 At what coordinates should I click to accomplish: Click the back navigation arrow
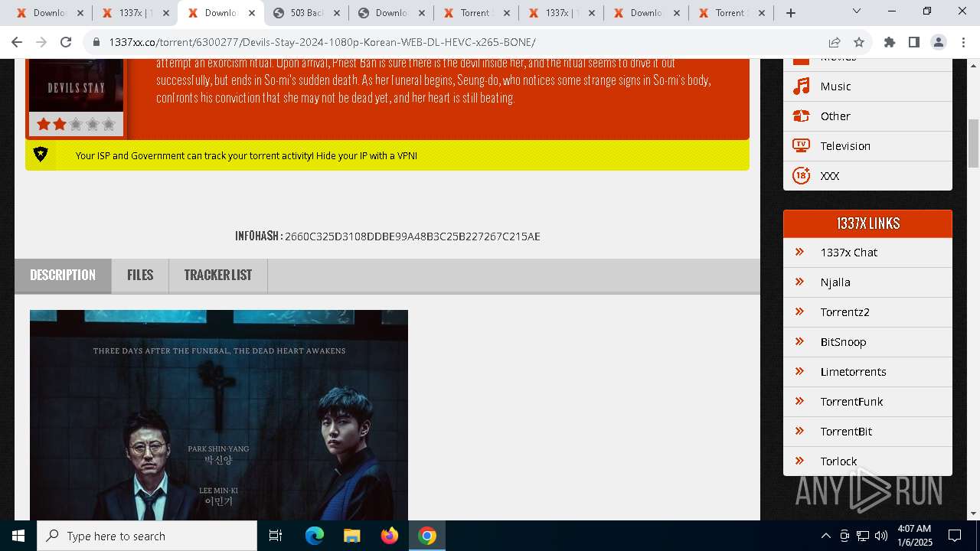pyautogui.click(x=17, y=42)
